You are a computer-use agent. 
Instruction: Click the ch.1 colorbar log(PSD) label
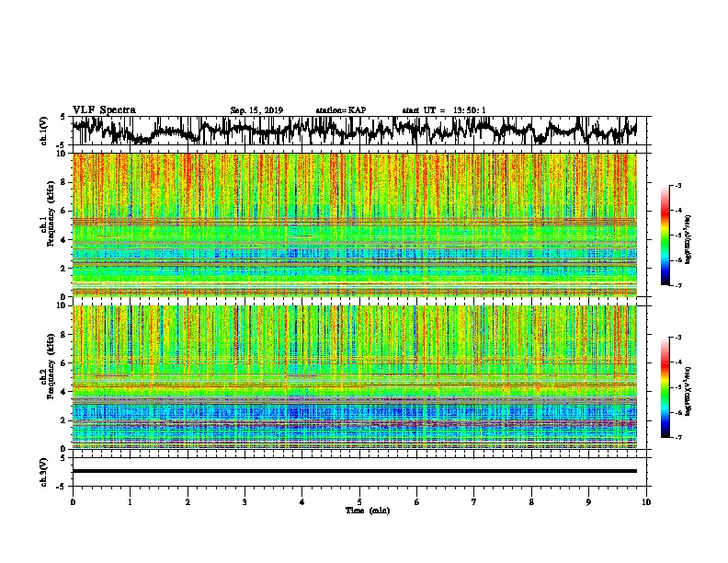[x=688, y=239]
